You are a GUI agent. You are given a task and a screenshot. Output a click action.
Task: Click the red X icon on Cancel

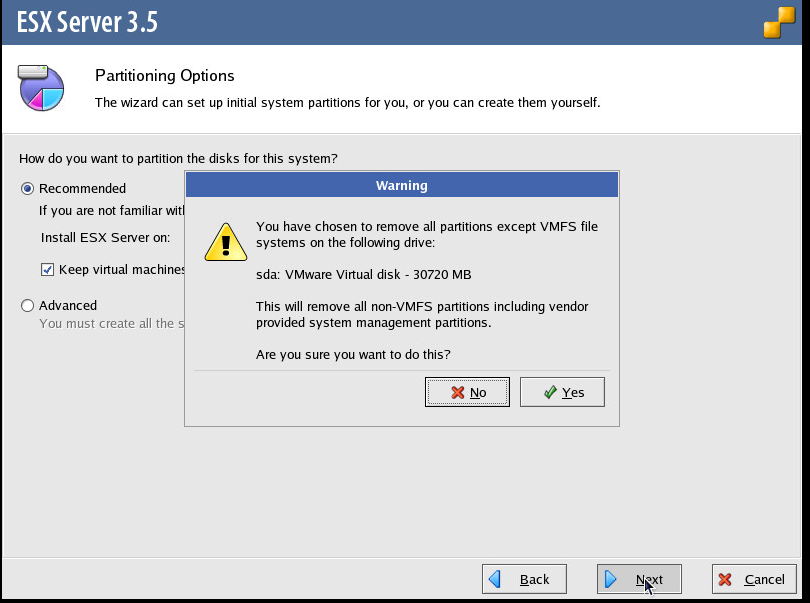click(x=725, y=579)
